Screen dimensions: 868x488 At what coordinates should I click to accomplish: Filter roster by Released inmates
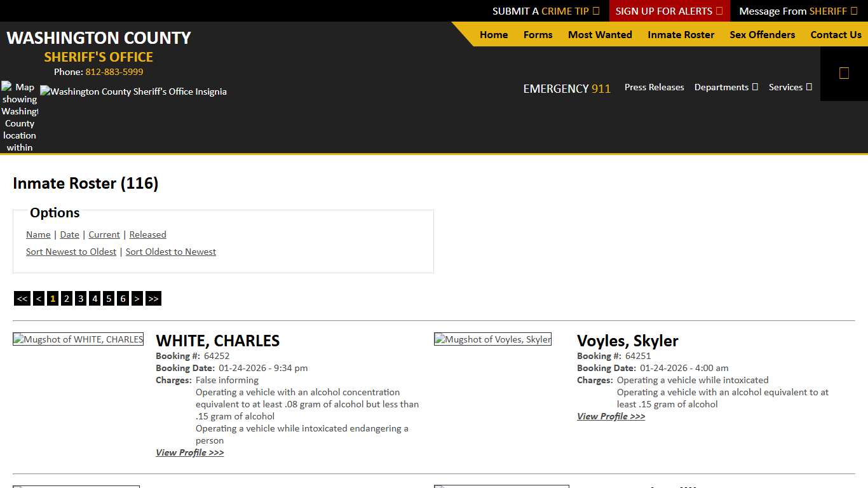(x=147, y=234)
